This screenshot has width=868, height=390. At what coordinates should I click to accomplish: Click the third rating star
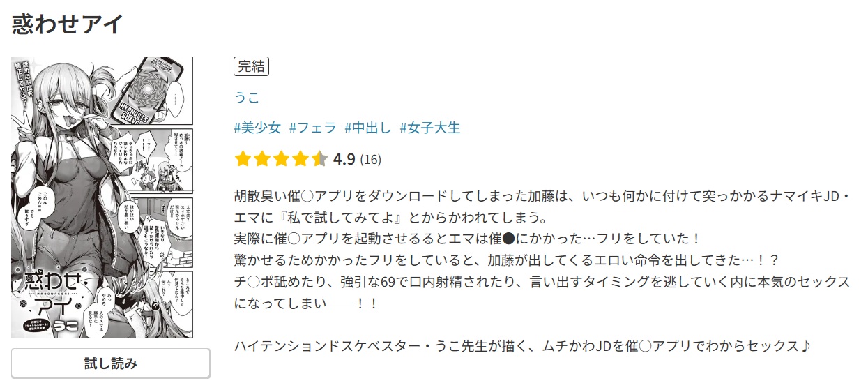coord(281,159)
